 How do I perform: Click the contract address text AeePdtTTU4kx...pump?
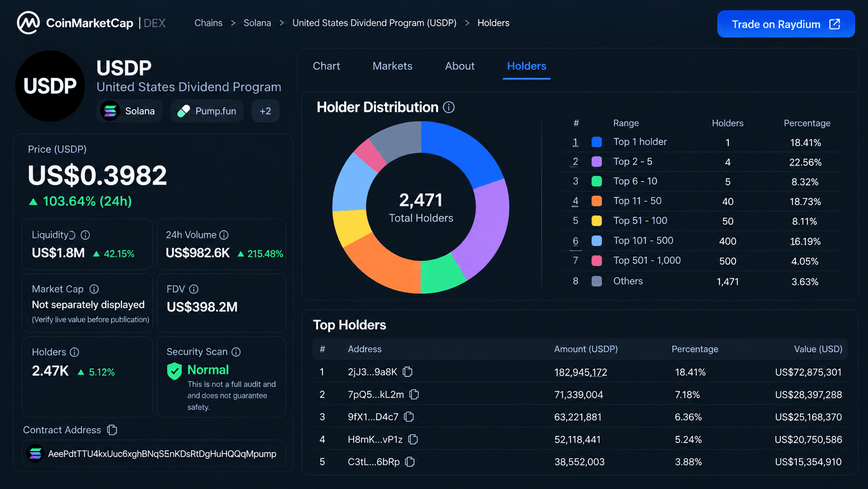pyautogui.click(x=162, y=454)
